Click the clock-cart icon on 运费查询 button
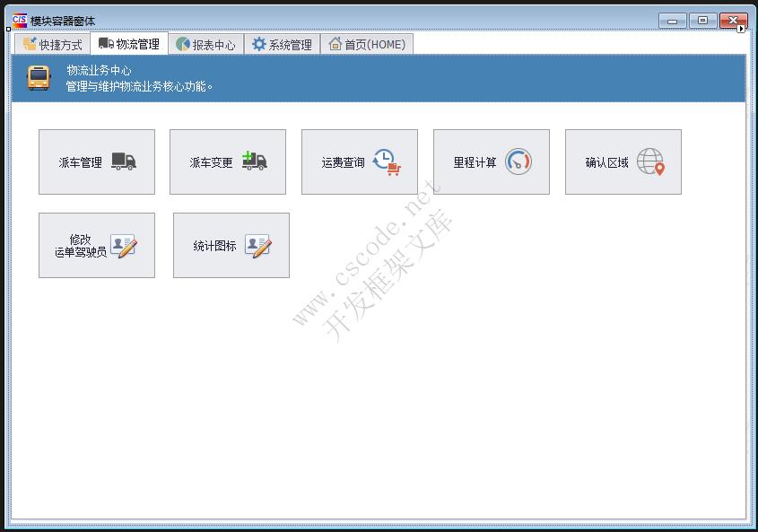Image resolution: width=758 pixels, height=532 pixels. tap(386, 161)
